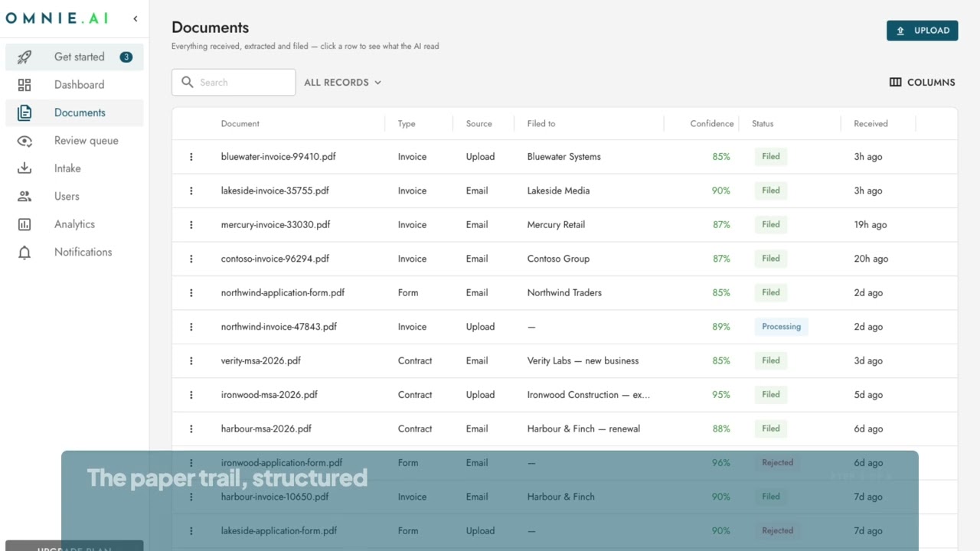Click the 95% confidence value
This screenshot has width=980, height=551.
(x=721, y=395)
